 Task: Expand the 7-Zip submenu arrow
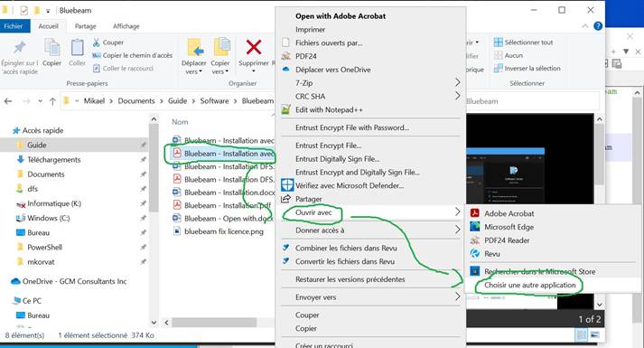(458, 82)
